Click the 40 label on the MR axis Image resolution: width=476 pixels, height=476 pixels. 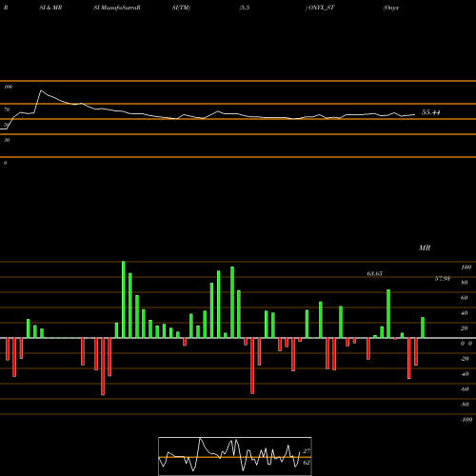[x=465, y=313]
